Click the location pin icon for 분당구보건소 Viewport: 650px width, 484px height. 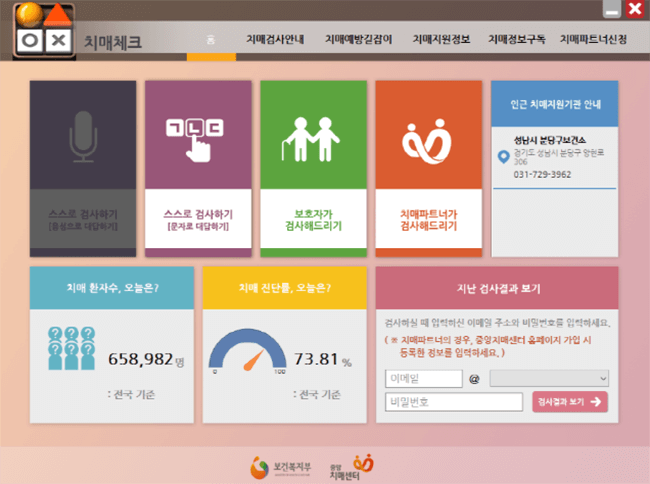coord(503,157)
